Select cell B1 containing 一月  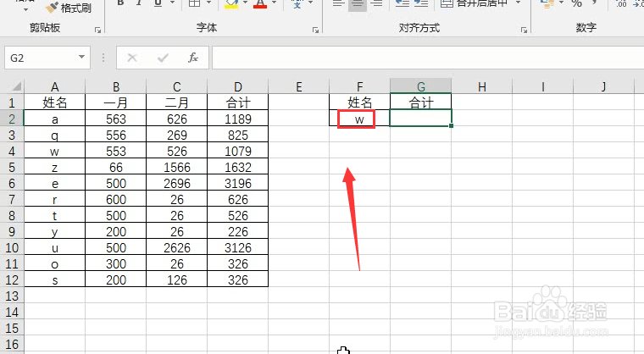coord(116,102)
